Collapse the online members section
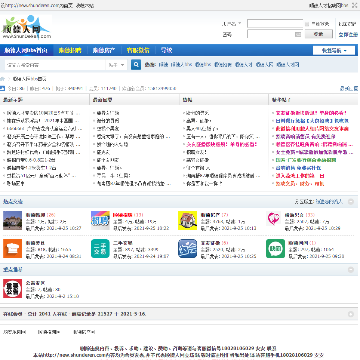This screenshot has height=360, width=360. [x=351, y=314]
